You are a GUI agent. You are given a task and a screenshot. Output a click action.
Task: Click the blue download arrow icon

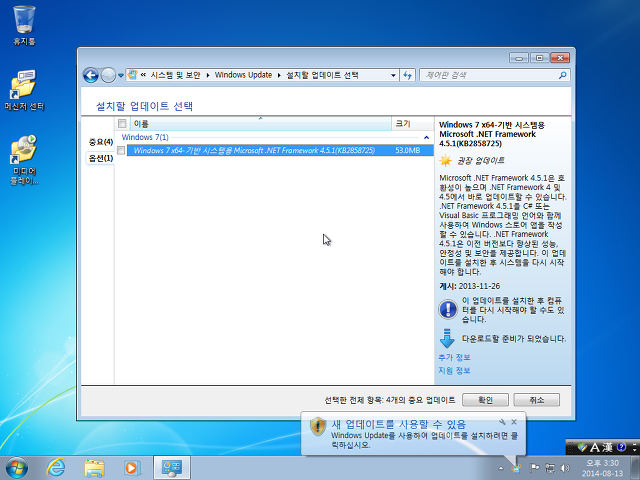tap(447, 338)
